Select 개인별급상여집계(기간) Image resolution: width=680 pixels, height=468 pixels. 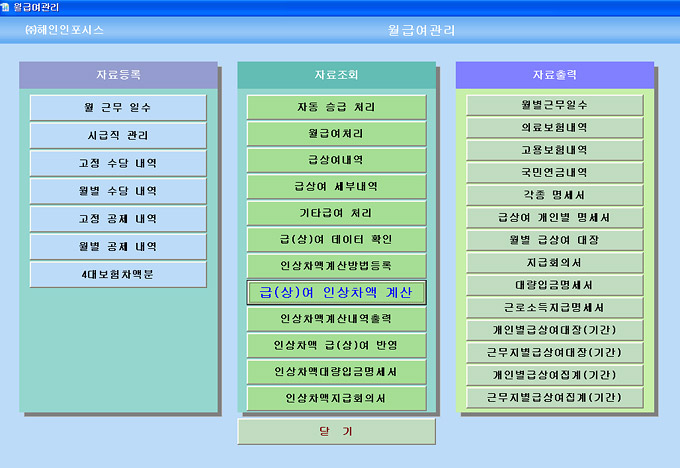555,376
